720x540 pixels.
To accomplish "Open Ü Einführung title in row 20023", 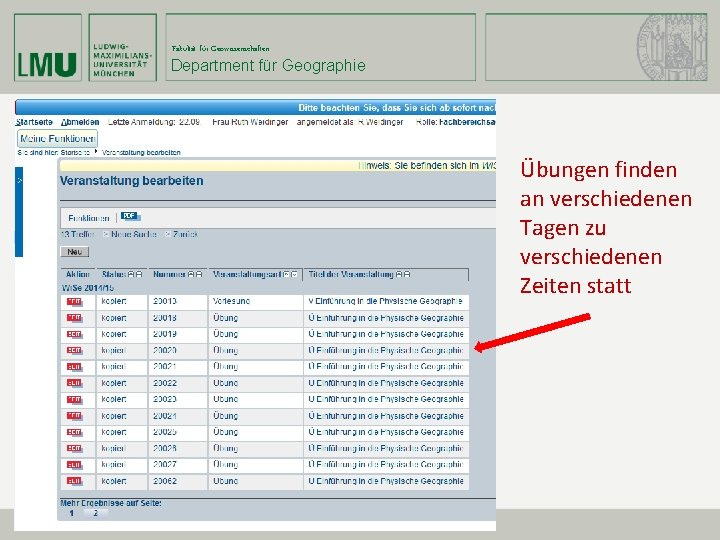I will click(x=386, y=399).
